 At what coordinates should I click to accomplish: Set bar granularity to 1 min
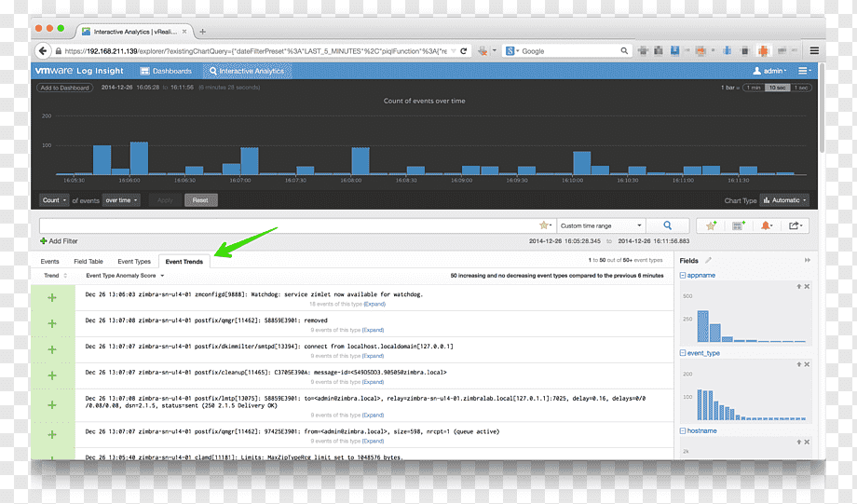(x=755, y=88)
